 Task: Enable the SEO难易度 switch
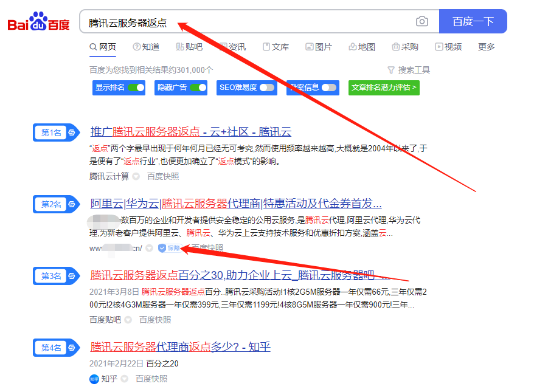pyautogui.click(x=266, y=88)
